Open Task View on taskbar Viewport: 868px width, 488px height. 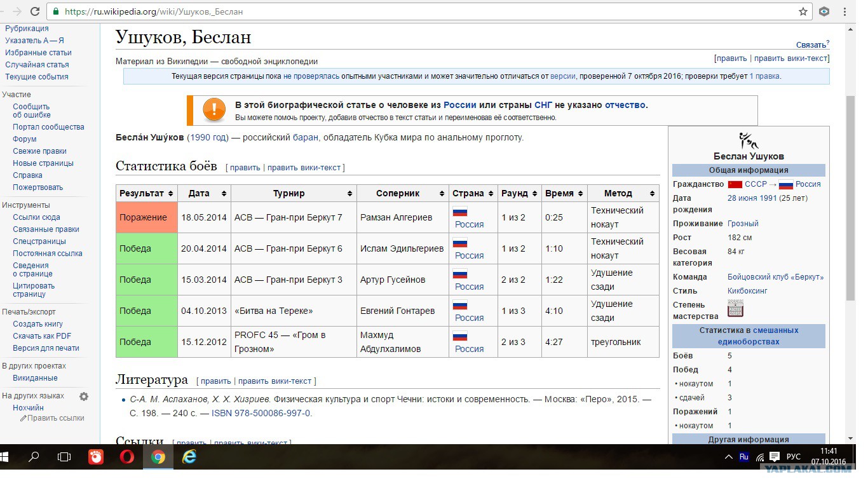(x=64, y=456)
